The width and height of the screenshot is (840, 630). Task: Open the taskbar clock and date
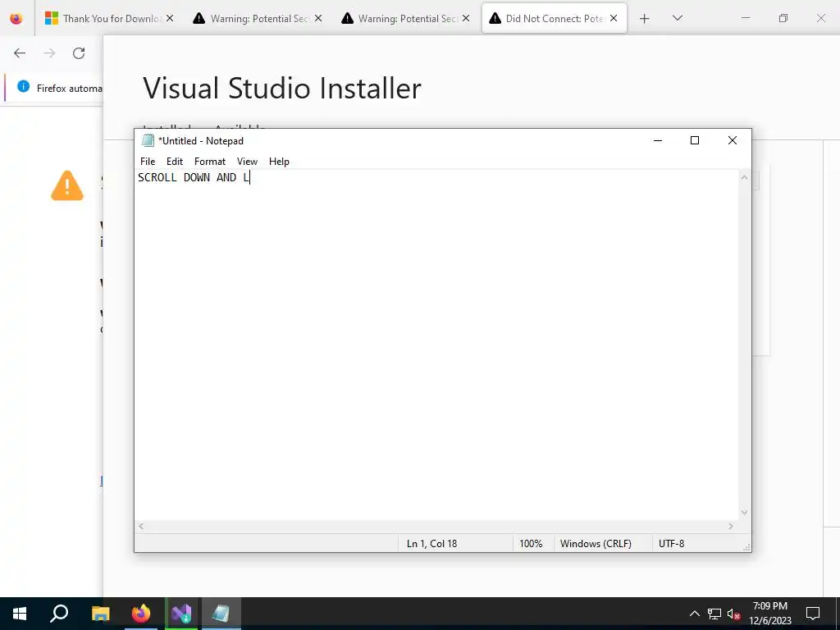[769, 614]
